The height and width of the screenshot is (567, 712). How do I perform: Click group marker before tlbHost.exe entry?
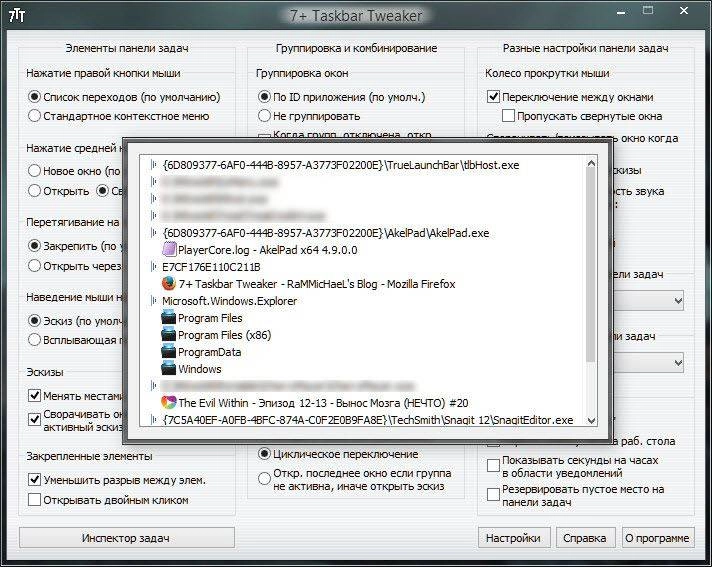click(x=154, y=165)
